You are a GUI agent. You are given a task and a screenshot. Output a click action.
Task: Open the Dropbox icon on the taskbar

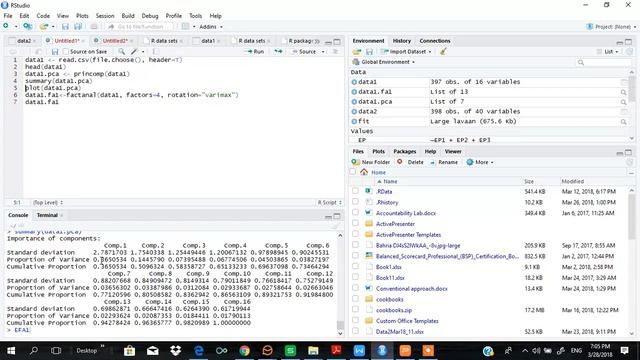pos(176,351)
